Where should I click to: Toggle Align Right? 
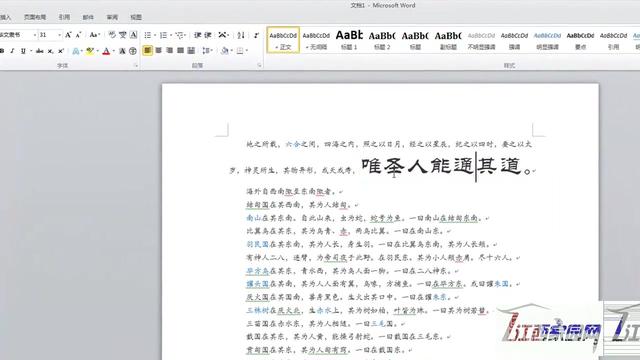pyautogui.click(x=169, y=51)
